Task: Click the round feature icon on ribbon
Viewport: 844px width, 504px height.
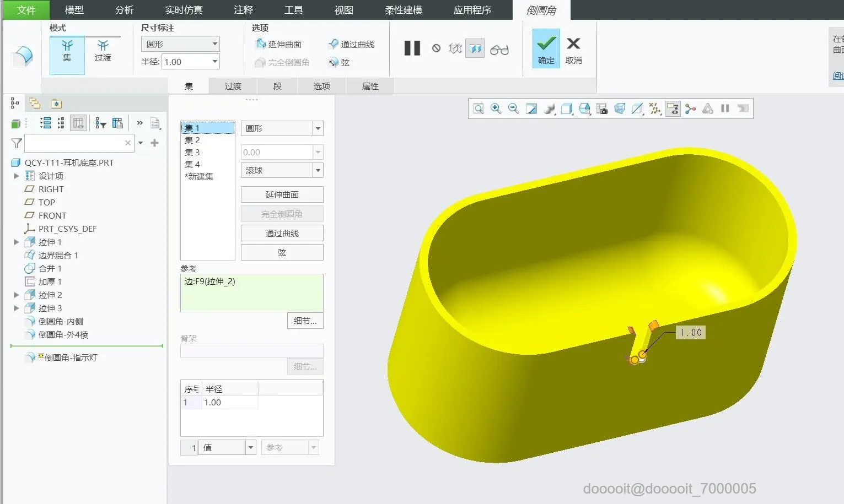Action: coord(23,56)
